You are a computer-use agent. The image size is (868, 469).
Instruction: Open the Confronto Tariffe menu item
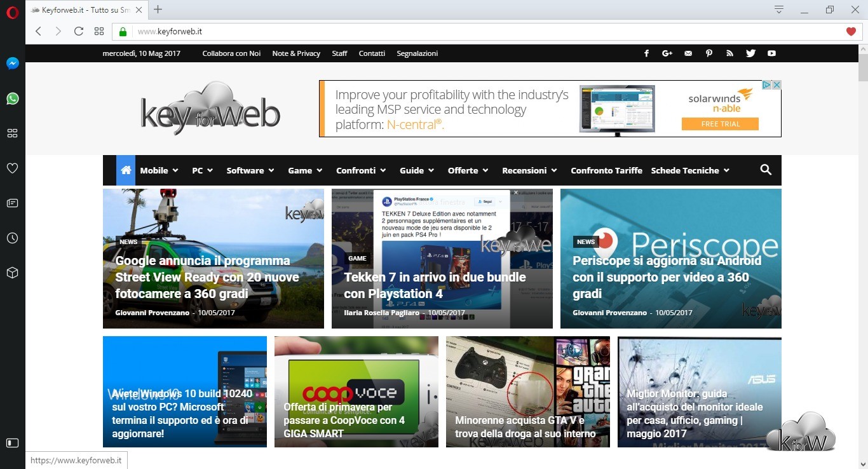click(x=606, y=170)
